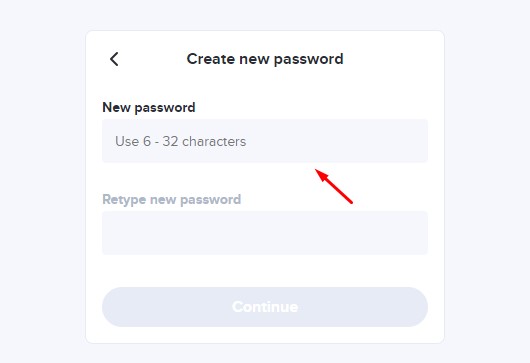Screen dimensions: 530x363
Task: Click the tail of the red arrow
Action: [352, 203]
